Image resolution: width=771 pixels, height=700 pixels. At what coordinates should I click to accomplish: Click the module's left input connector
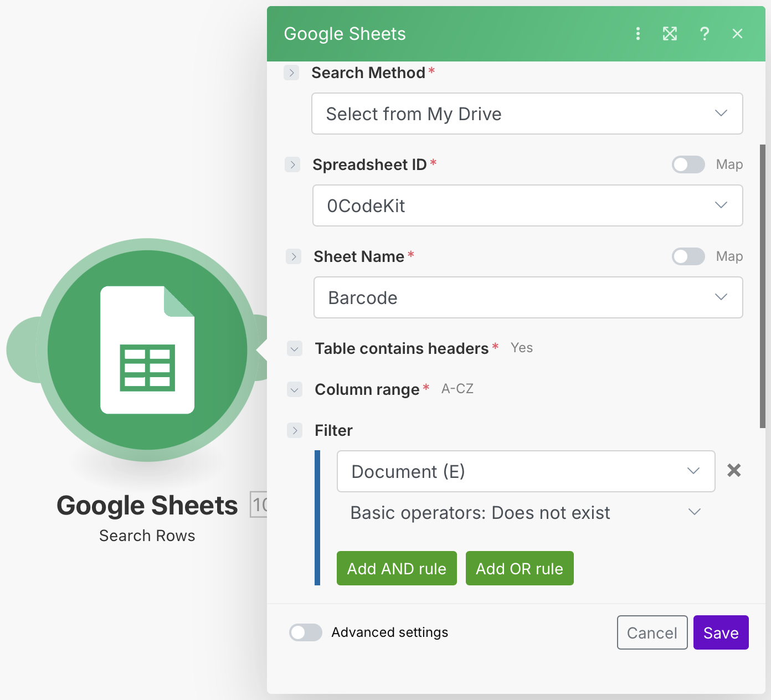[22, 350]
